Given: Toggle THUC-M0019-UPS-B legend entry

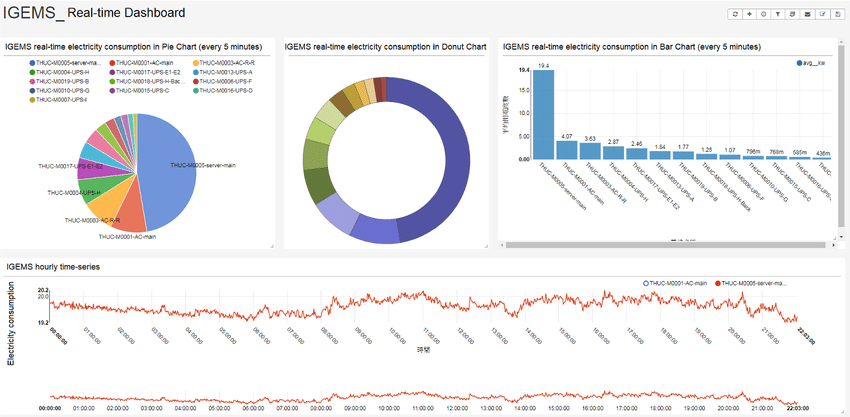Looking at the screenshot, I should tap(59, 81).
